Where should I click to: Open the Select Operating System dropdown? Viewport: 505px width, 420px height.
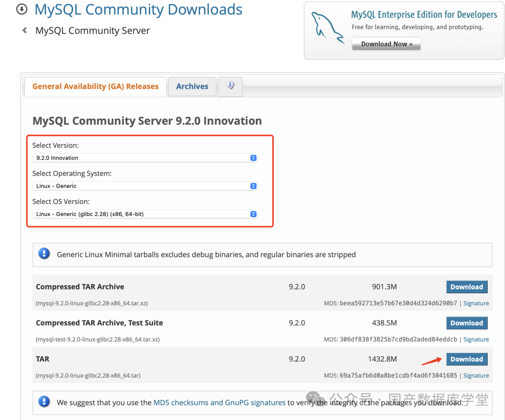pos(144,186)
